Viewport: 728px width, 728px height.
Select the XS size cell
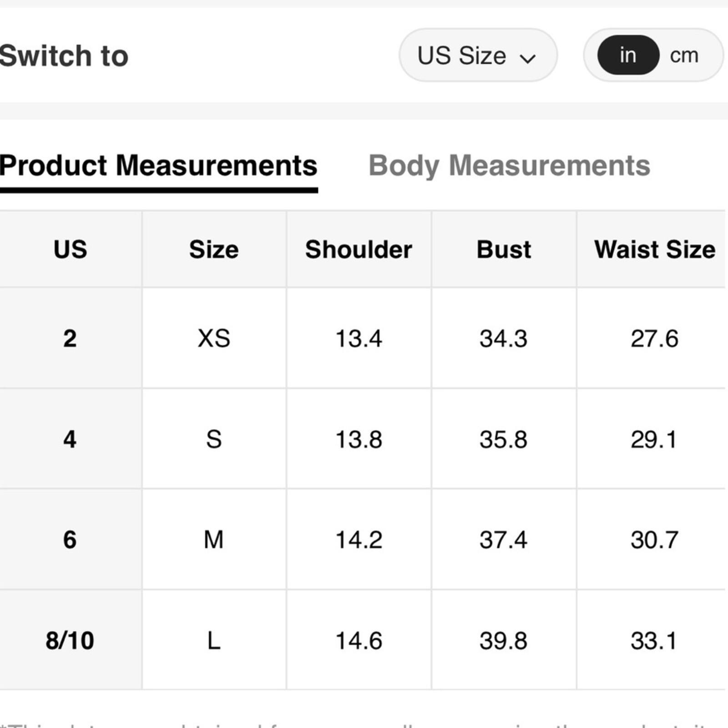point(214,339)
